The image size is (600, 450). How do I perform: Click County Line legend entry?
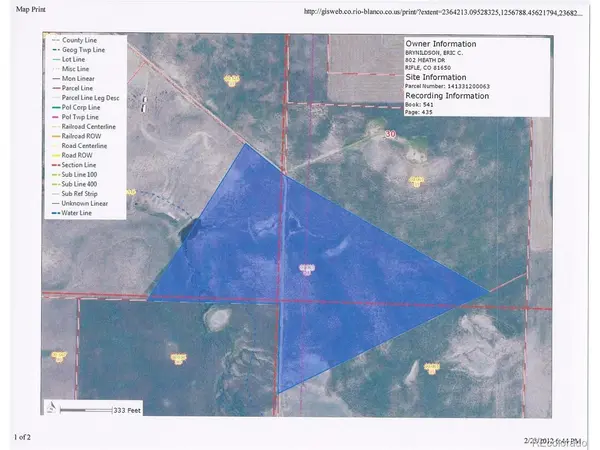[75, 40]
